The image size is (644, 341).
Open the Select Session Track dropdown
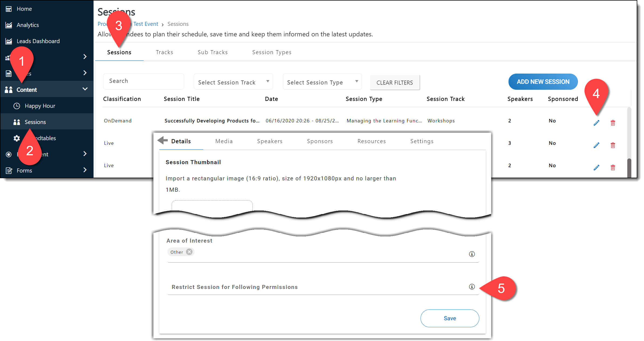pyautogui.click(x=233, y=82)
